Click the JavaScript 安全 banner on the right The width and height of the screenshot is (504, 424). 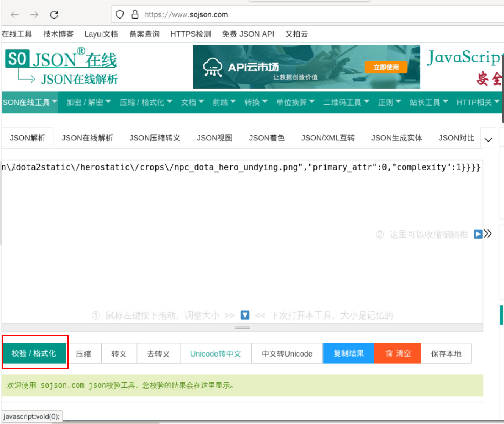point(465,67)
